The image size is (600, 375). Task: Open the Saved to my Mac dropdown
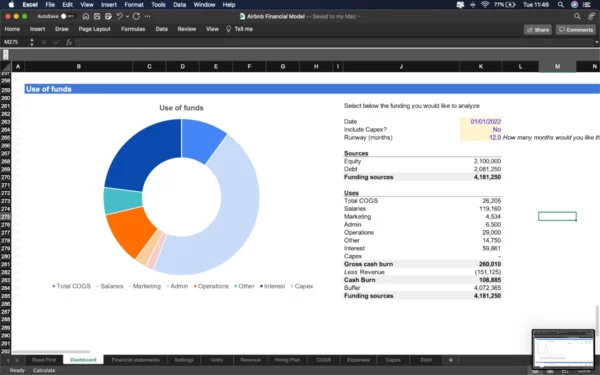tap(336, 16)
